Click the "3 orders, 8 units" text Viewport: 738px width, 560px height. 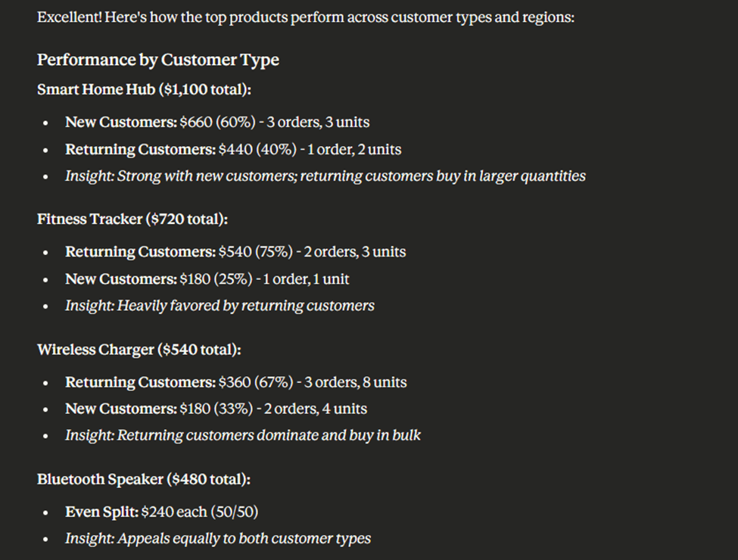[356, 382]
